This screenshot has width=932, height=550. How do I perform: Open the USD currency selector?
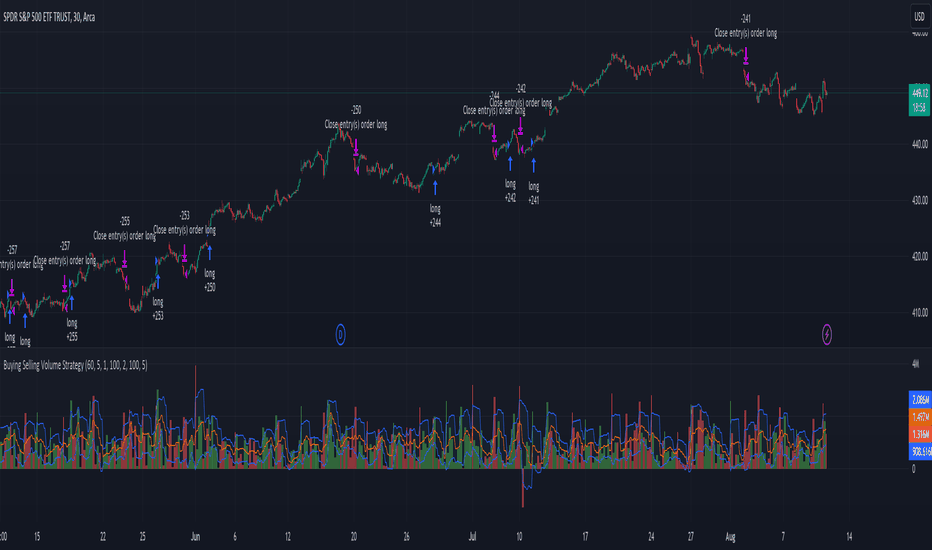pos(919,17)
